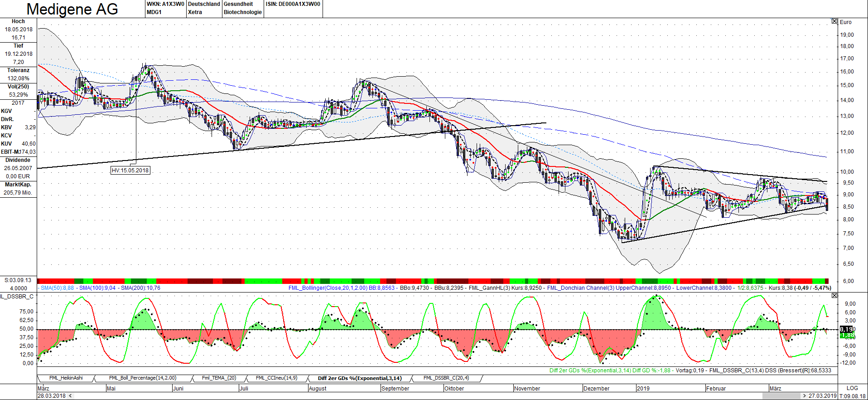Click the SMA(200):10,76 legend entry
Viewport: 868px width, 400px height.
coord(140,288)
